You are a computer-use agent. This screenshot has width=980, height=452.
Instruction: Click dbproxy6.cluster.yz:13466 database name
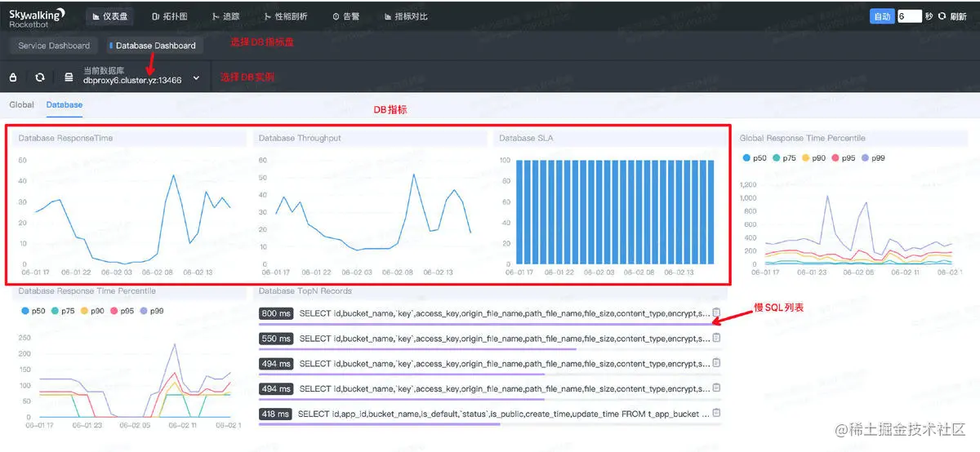click(x=132, y=81)
